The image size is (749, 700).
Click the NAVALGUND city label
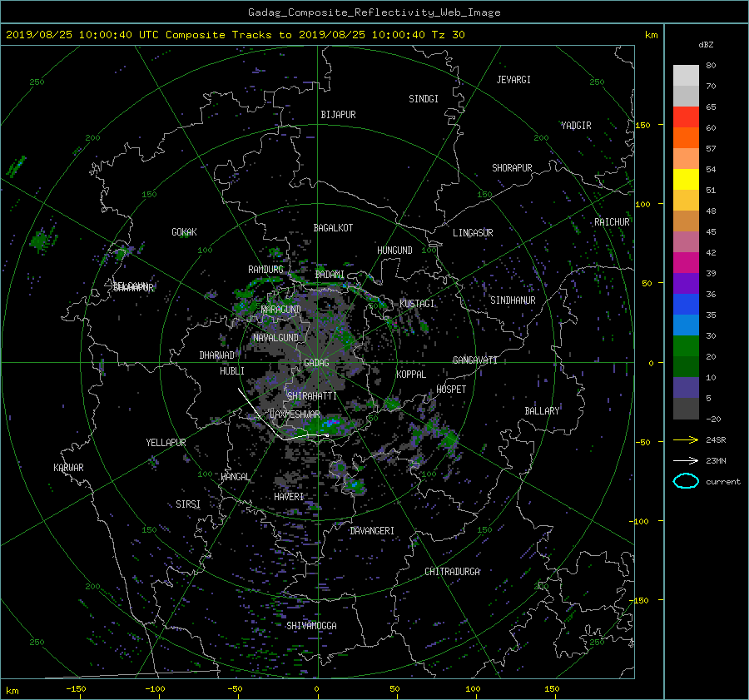pos(275,338)
